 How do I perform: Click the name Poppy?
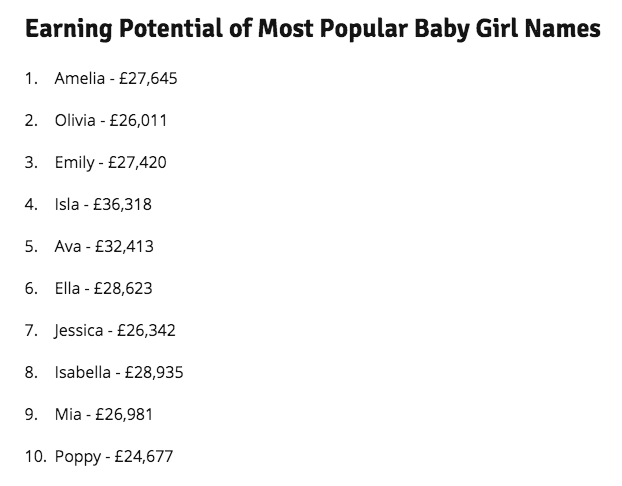coord(78,457)
